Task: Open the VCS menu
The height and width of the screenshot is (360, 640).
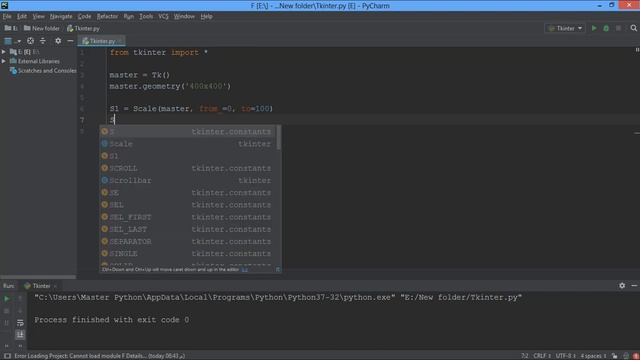Action: (163, 16)
